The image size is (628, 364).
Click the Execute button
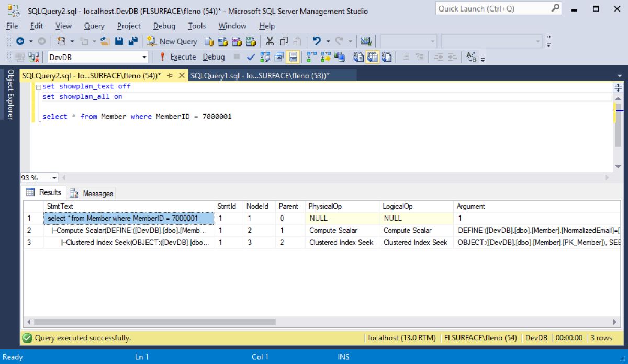coord(177,57)
